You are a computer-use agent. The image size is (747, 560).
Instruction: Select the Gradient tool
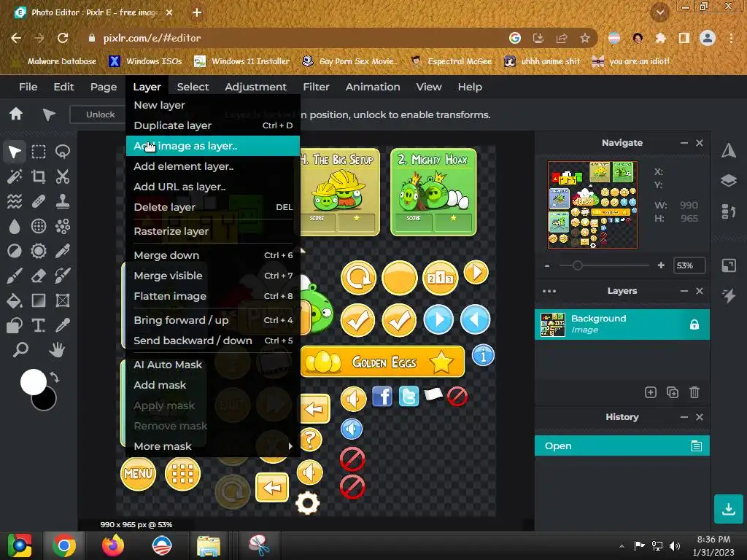click(x=39, y=300)
